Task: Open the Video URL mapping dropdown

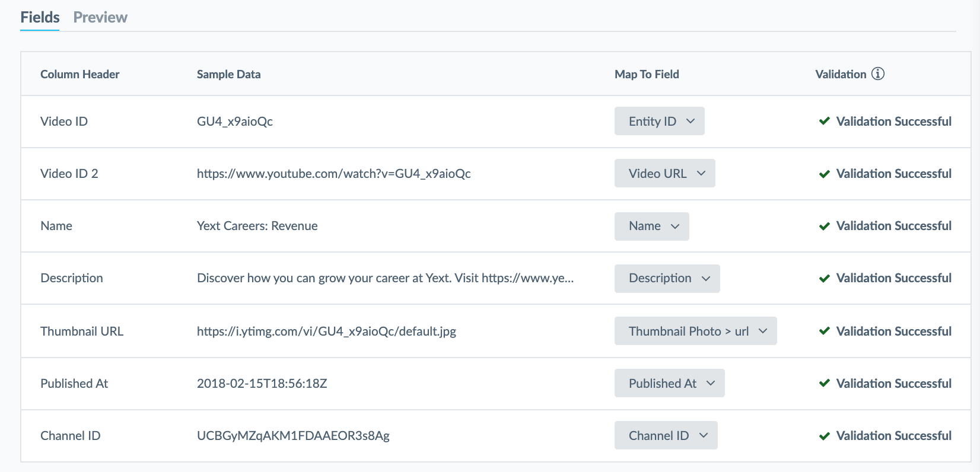Action: pyautogui.click(x=665, y=173)
